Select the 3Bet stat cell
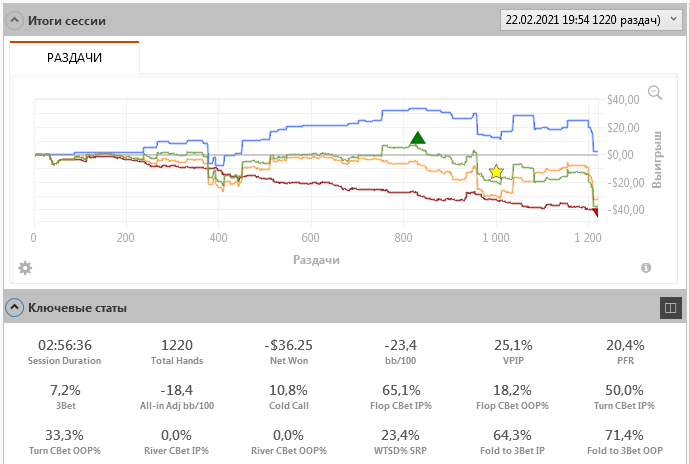Viewport: 690px width, 464px height. (x=62, y=396)
